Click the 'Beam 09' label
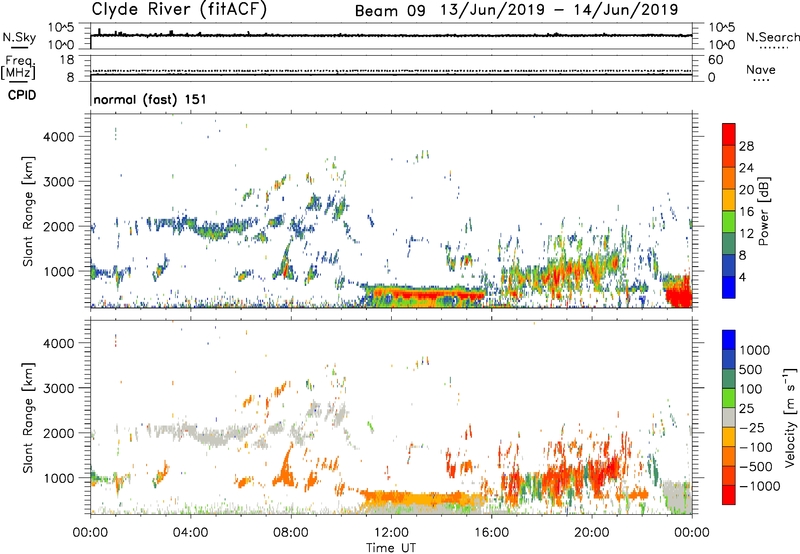The height and width of the screenshot is (554, 800). [390, 11]
